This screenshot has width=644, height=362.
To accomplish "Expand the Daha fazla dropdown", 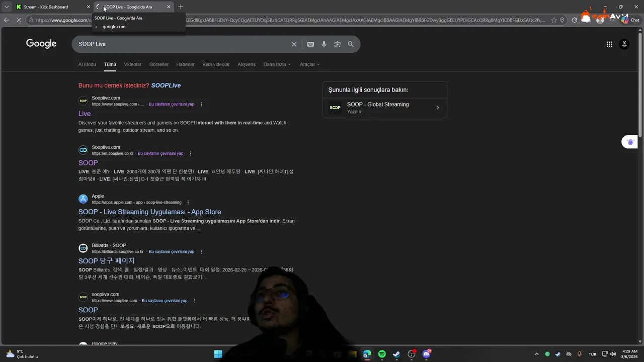I will pyautogui.click(x=277, y=64).
